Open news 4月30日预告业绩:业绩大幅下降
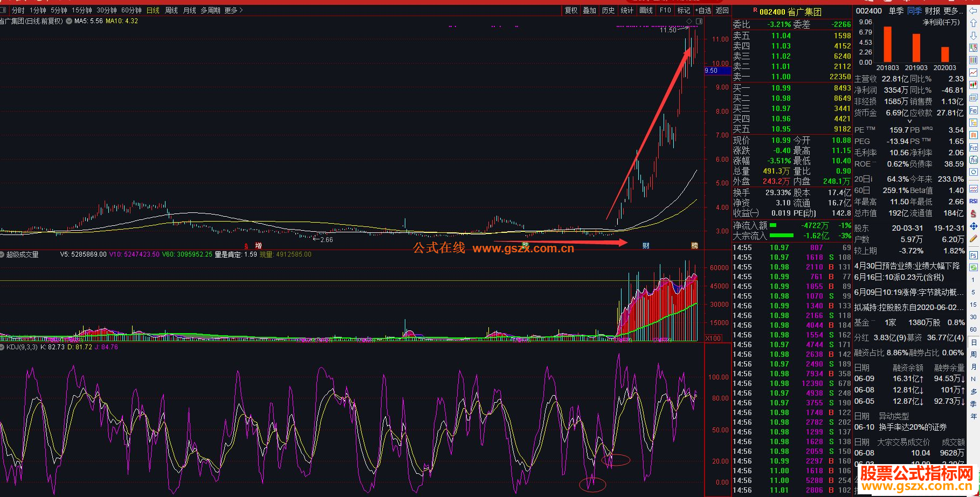This screenshot has width=980, height=497. 907,266
